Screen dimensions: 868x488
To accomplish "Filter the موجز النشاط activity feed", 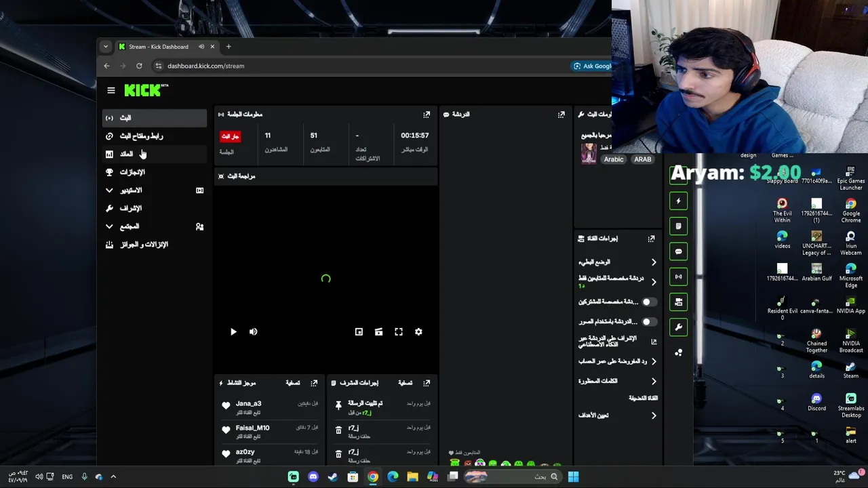I will 292,383.
